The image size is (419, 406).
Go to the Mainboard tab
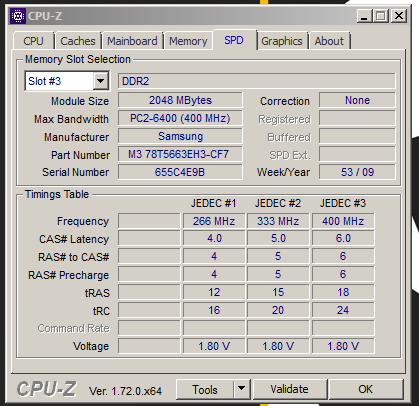pos(132,41)
